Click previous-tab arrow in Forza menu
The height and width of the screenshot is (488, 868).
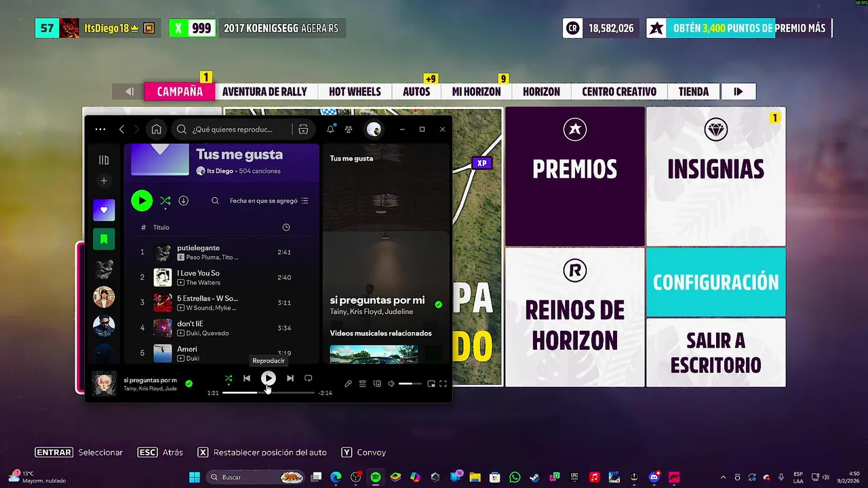click(129, 91)
